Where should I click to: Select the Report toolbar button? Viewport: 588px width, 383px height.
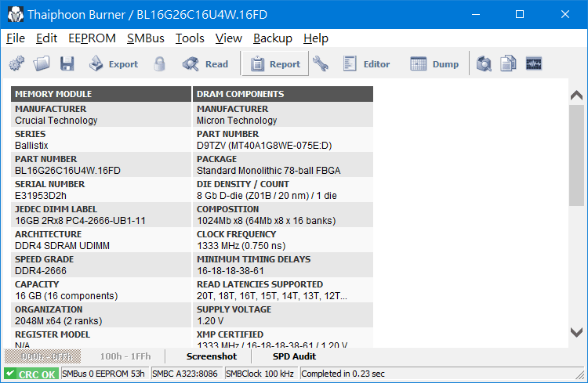[275, 64]
